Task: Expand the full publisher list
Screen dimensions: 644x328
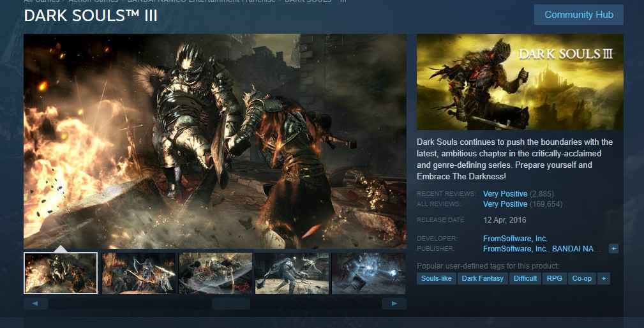Action: [613, 249]
